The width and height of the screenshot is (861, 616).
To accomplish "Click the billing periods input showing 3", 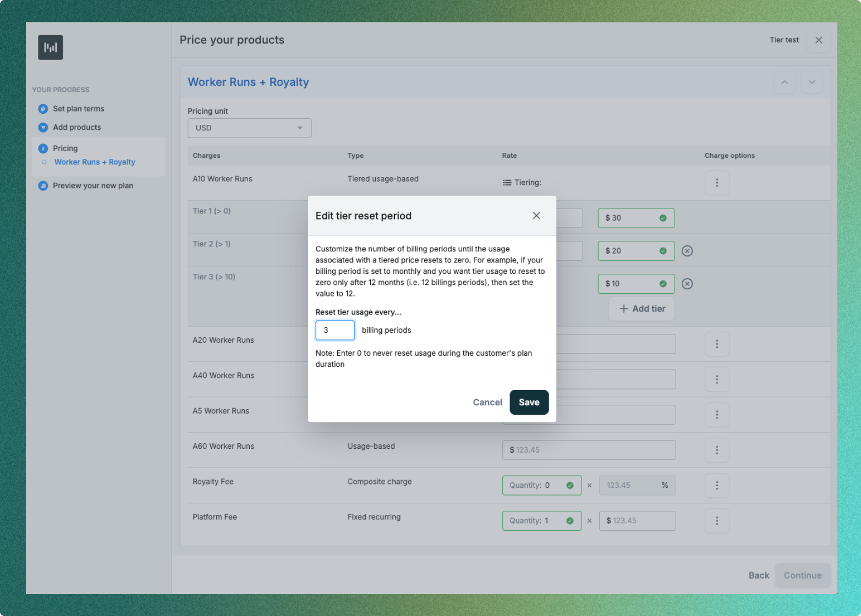I will 335,330.
